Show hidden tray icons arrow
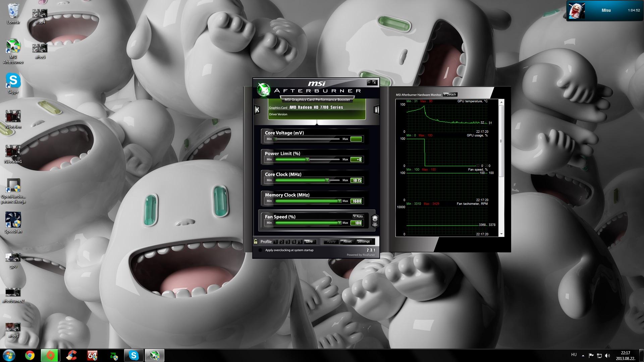The height and width of the screenshot is (362, 644). point(583,356)
